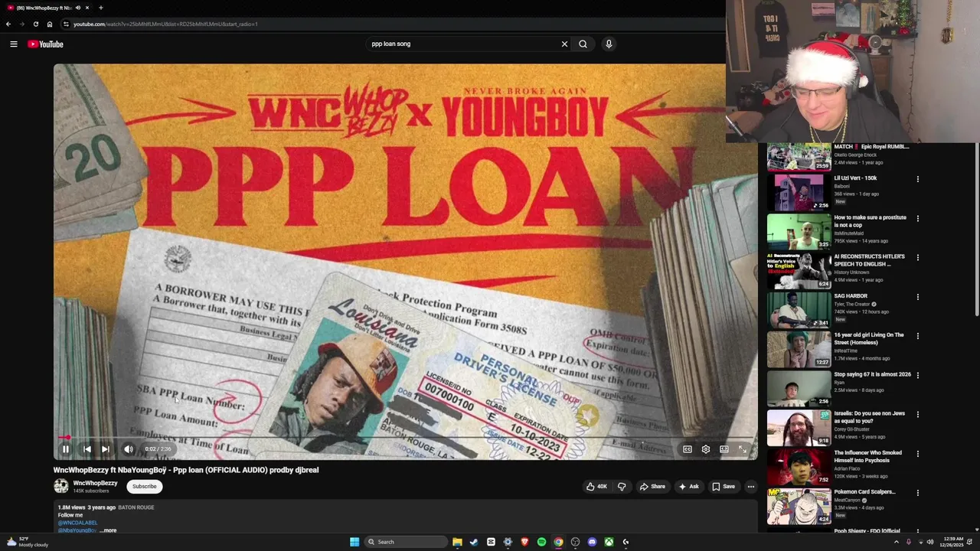Open the @WNCDALABEL link
The width and height of the screenshot is (980, 551).
point(77,523)
